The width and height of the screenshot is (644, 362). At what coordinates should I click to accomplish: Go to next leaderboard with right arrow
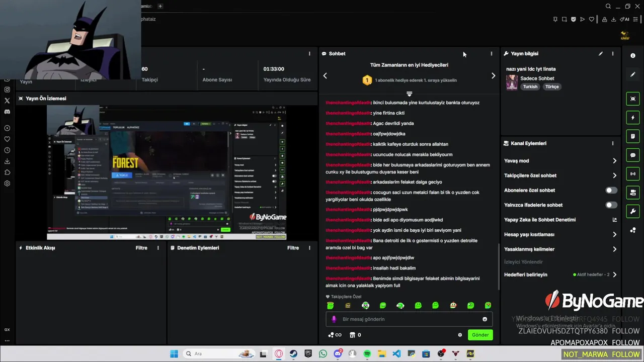click(493, 76)
